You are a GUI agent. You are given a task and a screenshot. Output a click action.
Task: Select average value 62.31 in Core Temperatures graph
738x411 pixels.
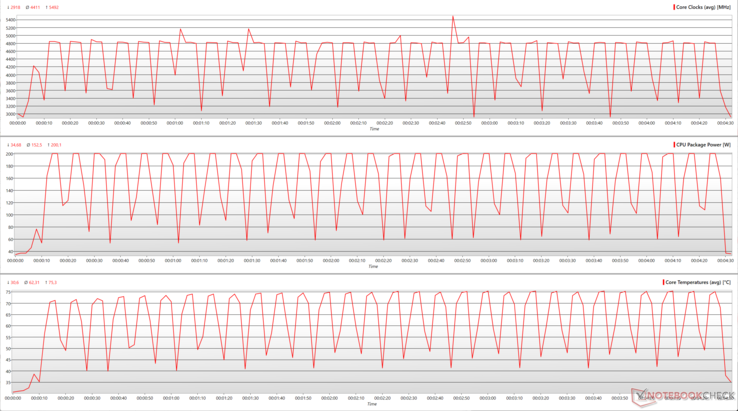click(x=32, y=282)
